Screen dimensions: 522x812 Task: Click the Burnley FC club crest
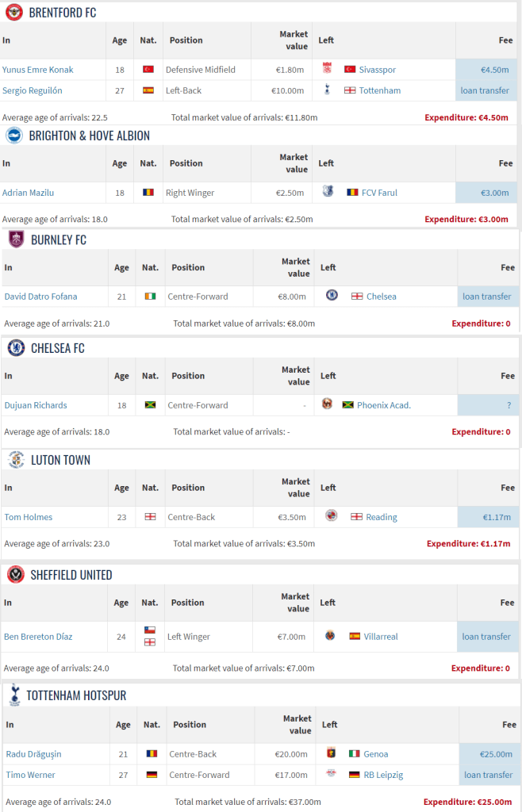point(15,239)
